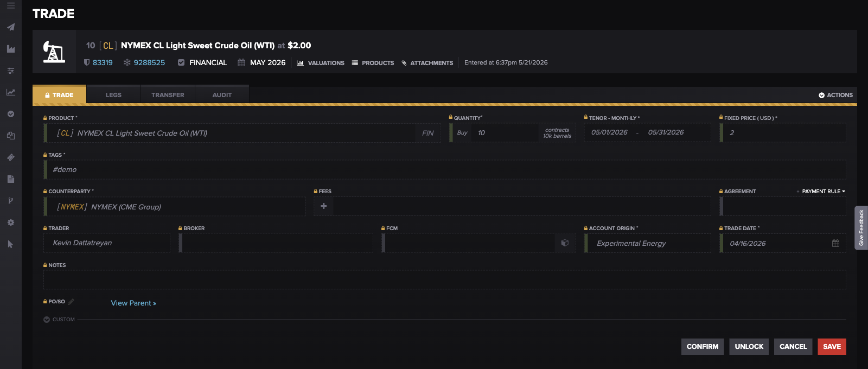Open the contracts 10k barrels unit selector
This screenshot has width=868, height=369.
[x=557, y=133]
